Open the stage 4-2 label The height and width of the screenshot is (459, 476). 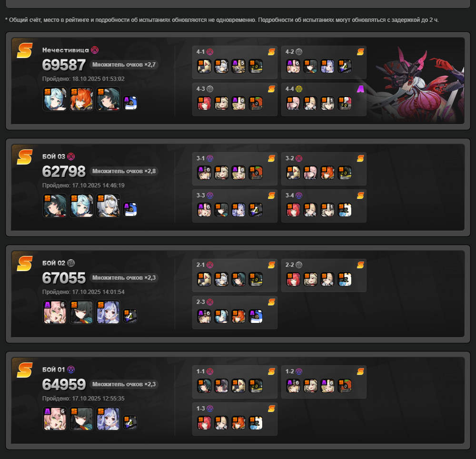coord(289,52)
